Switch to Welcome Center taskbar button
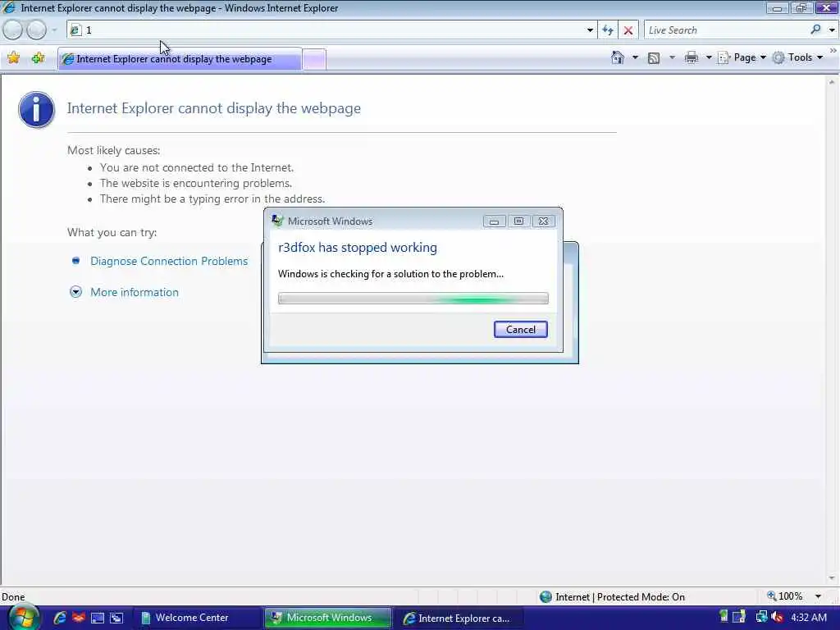 tap(196, 618)
